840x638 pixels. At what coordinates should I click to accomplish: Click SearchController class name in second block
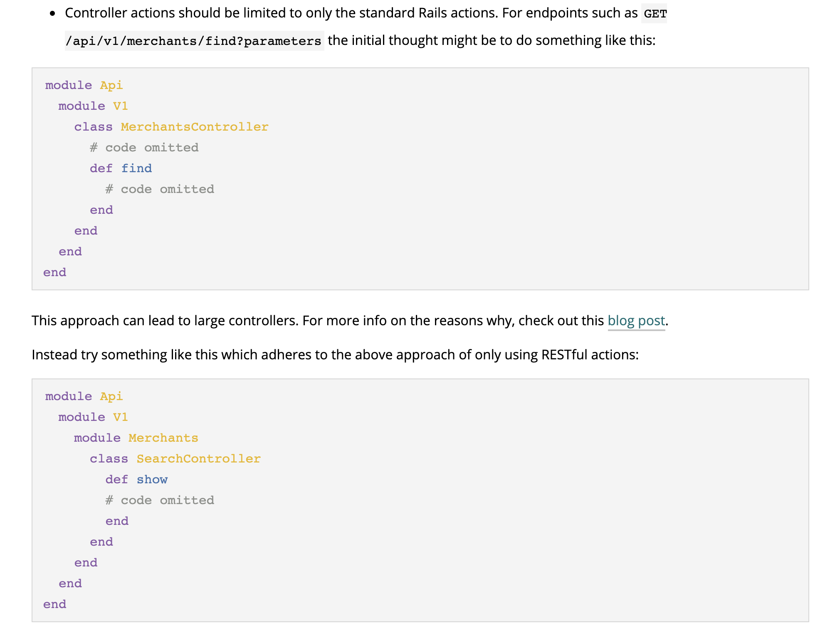click(199, 458)
